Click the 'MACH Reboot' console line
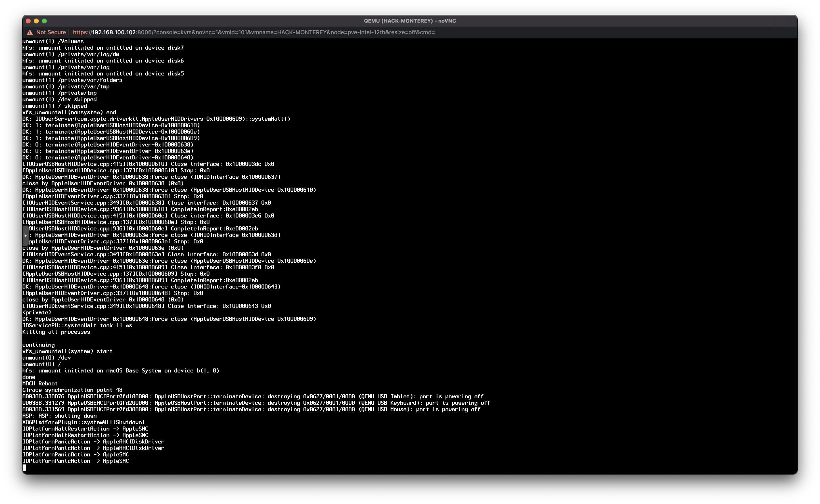The width and height of the screenshot is (820, 504). point(40,384)
